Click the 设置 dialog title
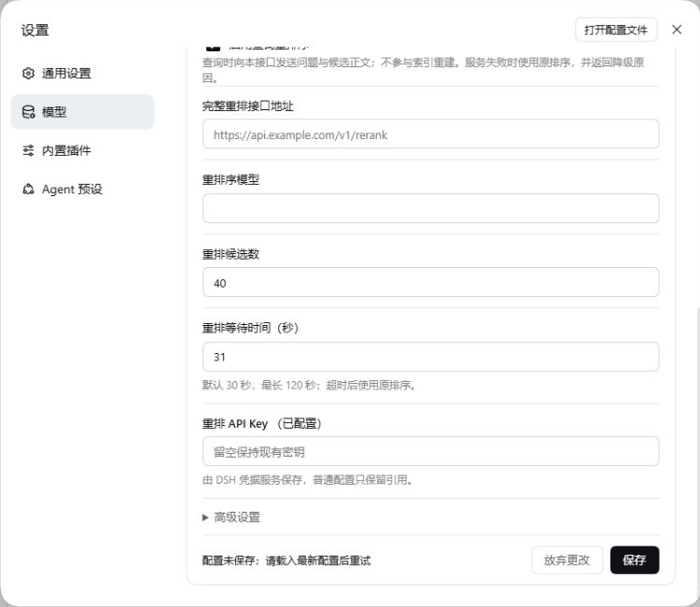 click(35, 31)
